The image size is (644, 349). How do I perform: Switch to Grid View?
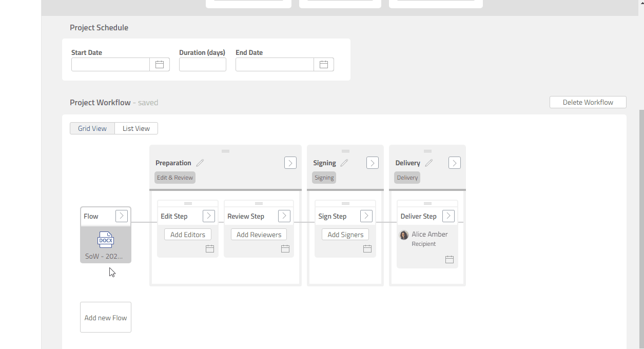point(92,128)
